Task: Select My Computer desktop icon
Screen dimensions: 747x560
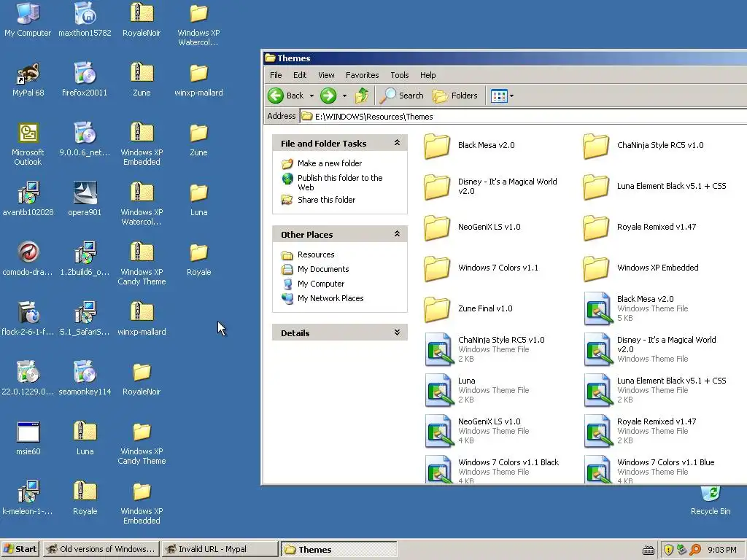Action: pyautogui.click(x=28, y=20)
